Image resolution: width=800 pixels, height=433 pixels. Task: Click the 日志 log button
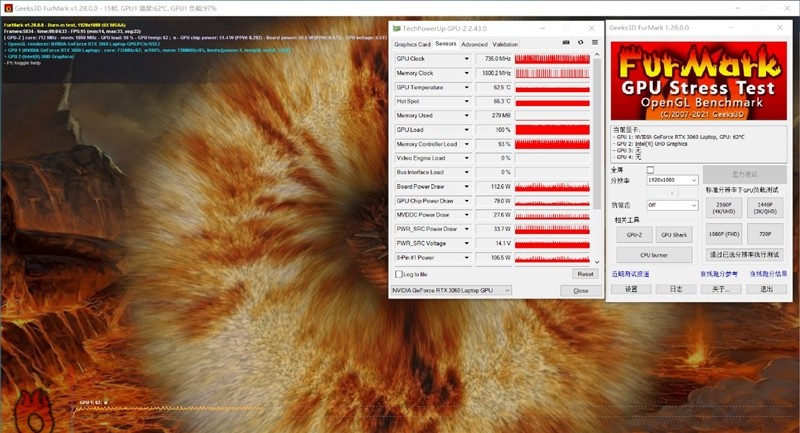click(676, 289)
